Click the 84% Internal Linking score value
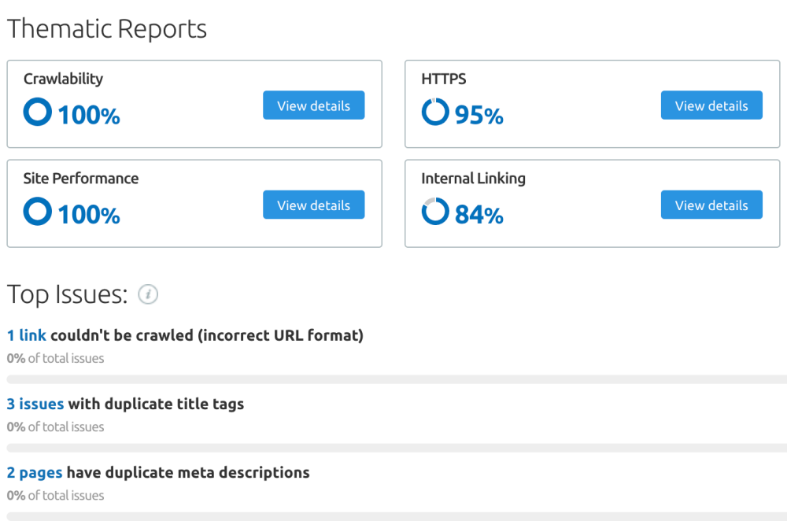Screen dimensions: 787x532 479,214
